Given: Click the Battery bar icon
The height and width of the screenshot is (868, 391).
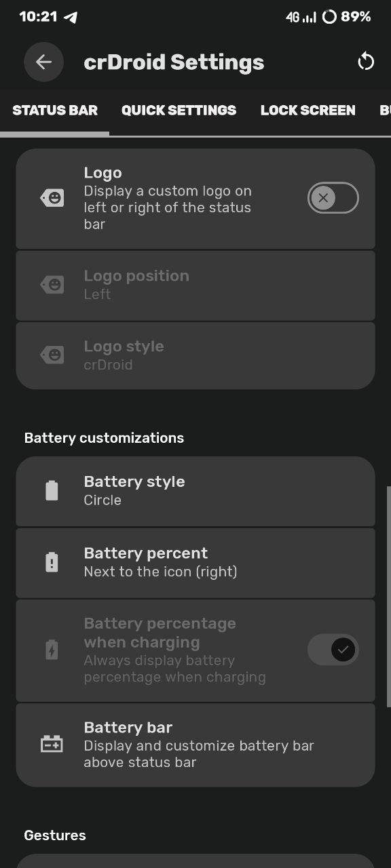Looking at the screenshot, I should (52, 745).
